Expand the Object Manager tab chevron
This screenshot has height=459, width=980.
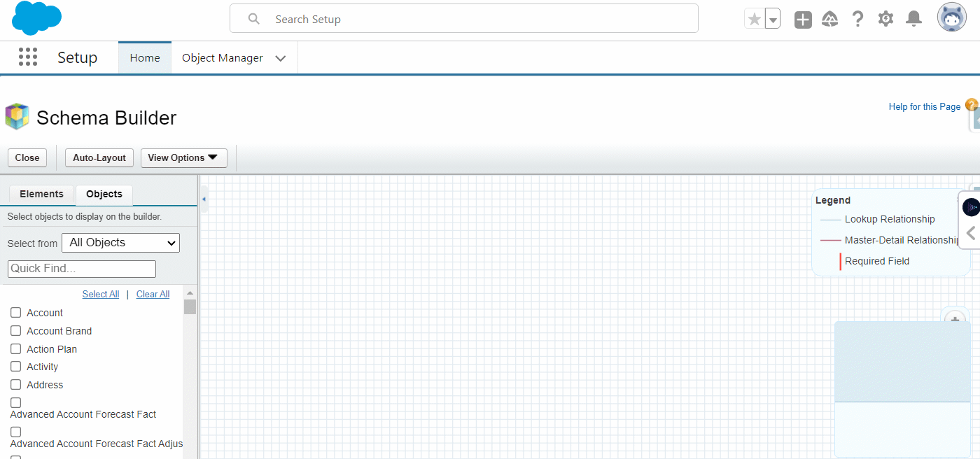click(x=281, y=59)
